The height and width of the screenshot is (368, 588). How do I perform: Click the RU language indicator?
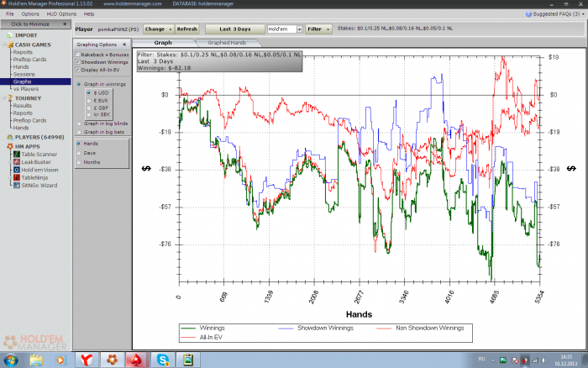click(482, 360)
